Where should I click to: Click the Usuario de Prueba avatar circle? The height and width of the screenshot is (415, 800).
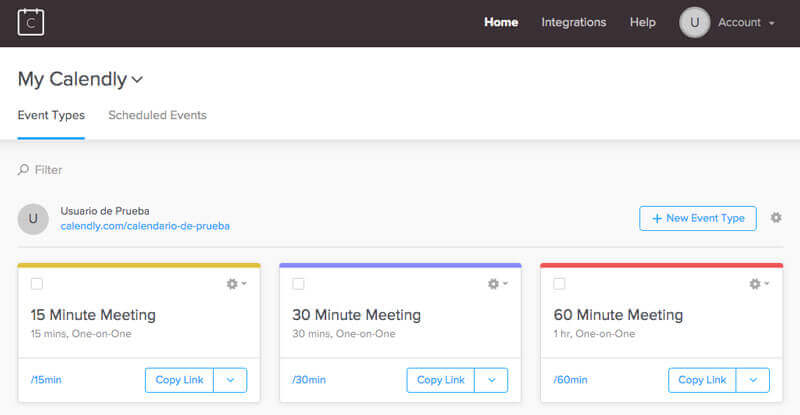[x=33, y=219]
